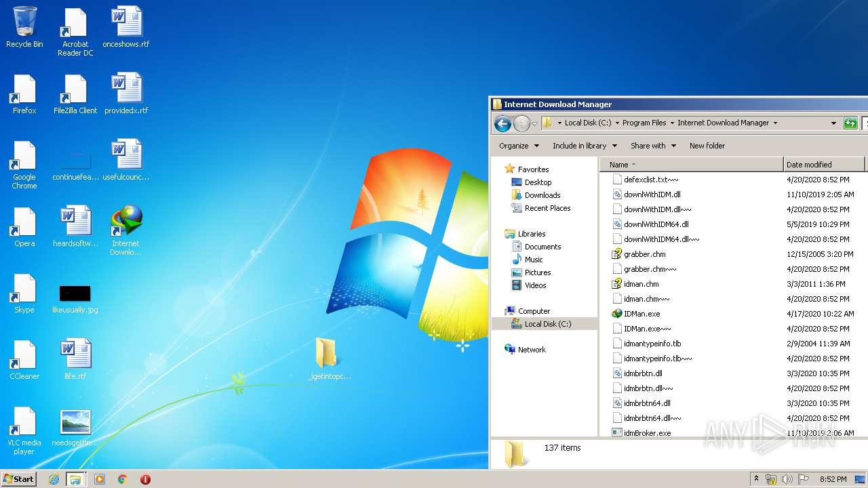
Task: Open recent pages dropdown arrow
Action: pos(534,123)
